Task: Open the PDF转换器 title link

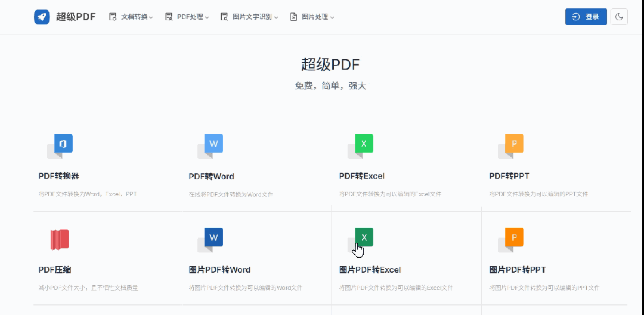Action: pyautogui.click(x=58, y=176)
